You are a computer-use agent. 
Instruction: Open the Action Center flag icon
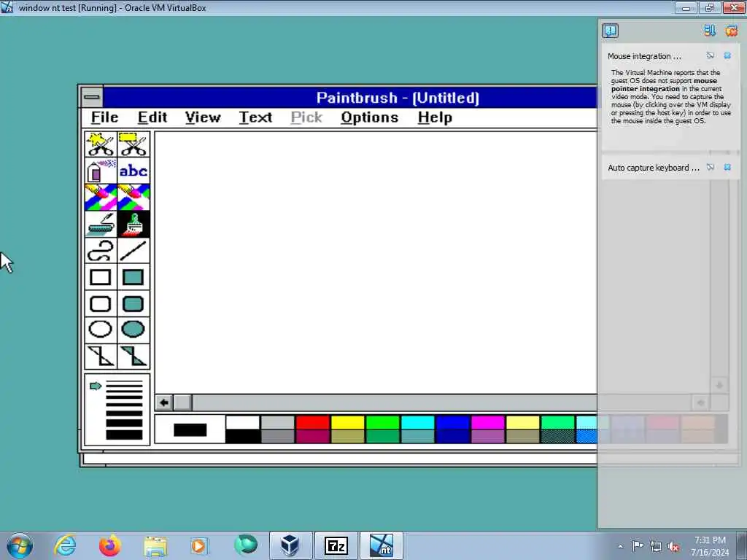tap(638, 545)
